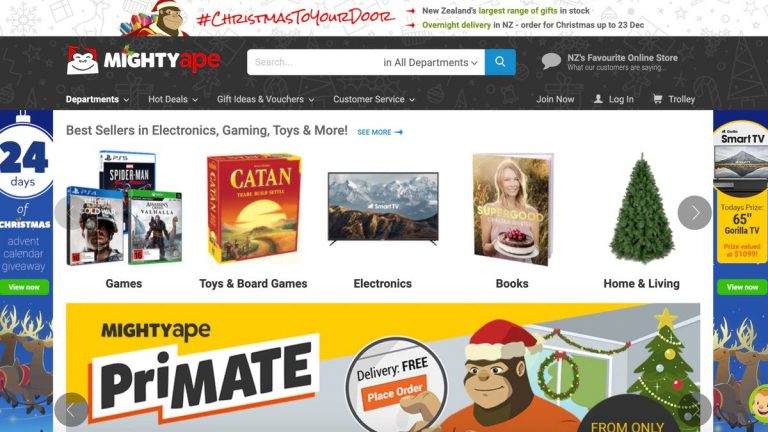Open the Trolley cart icon

click(657, 99)
